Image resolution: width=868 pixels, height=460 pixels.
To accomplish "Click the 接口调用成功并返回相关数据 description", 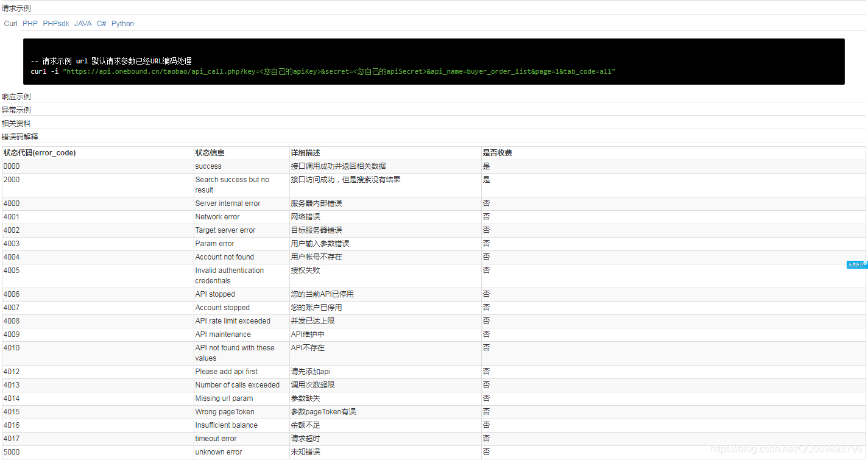I will pos(385,166).
